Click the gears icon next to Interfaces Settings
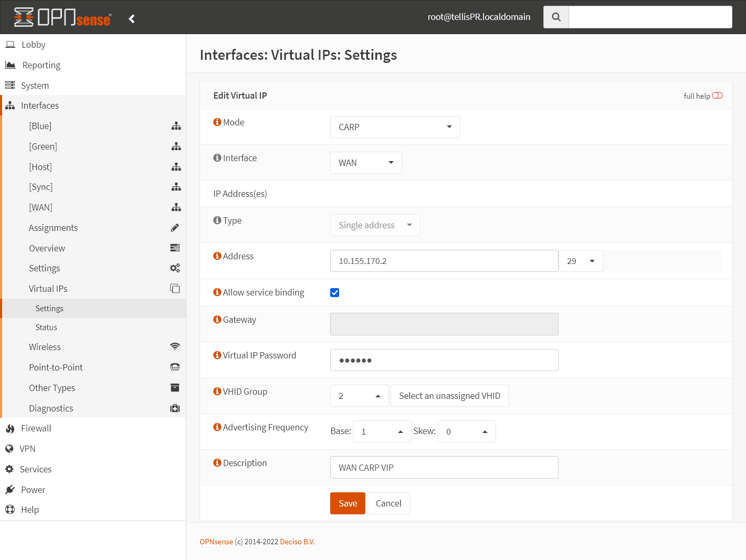Viewport: 746px width, 560px height. point(175,268)
